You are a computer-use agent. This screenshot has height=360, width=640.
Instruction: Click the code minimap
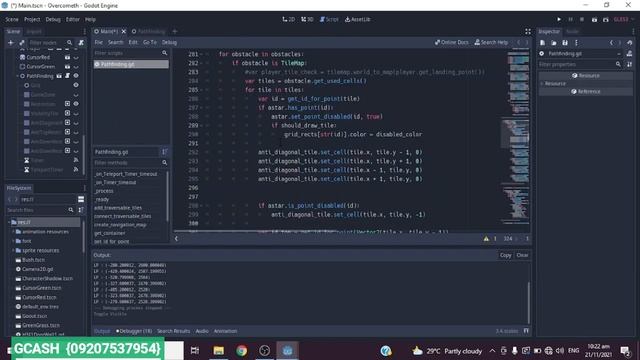pyautogui.click(x=515, y=137)
